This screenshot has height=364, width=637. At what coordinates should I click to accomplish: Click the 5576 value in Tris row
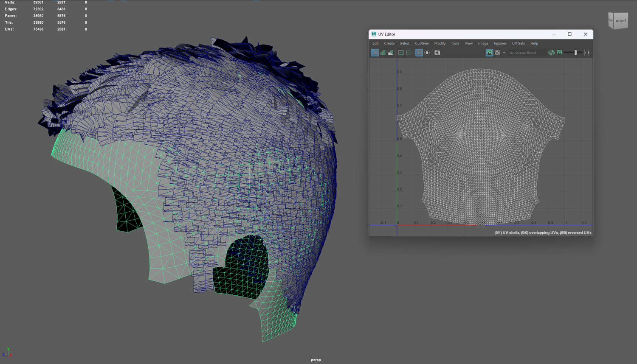[x=61, y=22]
